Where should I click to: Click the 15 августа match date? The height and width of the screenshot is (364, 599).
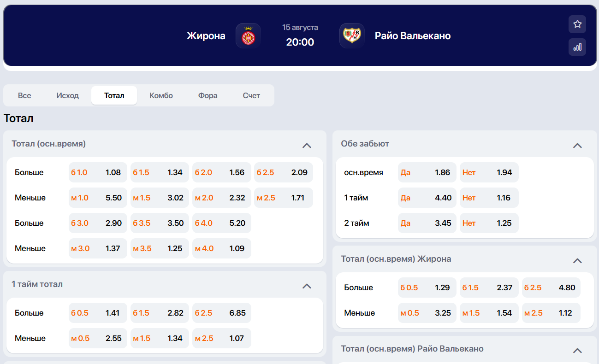point(300,28)
